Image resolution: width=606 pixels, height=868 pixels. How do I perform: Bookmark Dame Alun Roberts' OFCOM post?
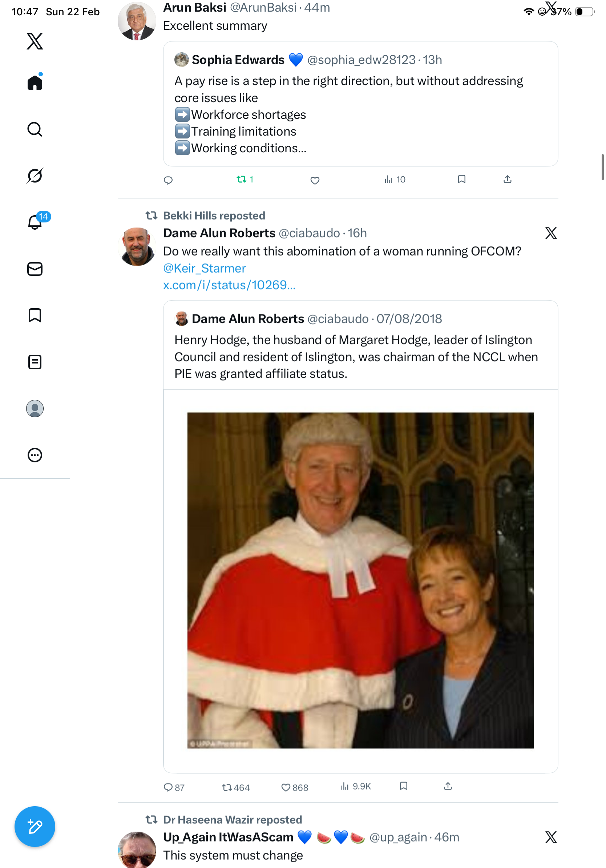pos(403,786)
